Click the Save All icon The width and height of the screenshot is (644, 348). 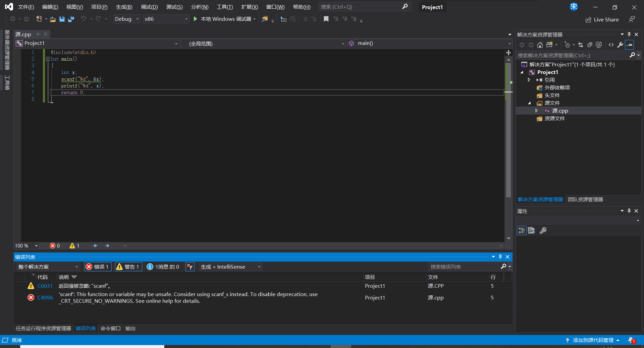point(71,19)
